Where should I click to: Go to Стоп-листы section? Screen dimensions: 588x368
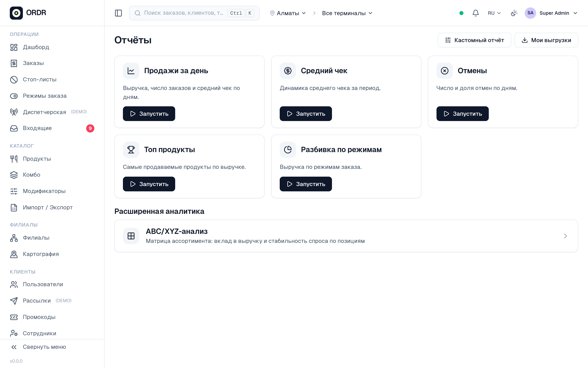coord(52,80)
